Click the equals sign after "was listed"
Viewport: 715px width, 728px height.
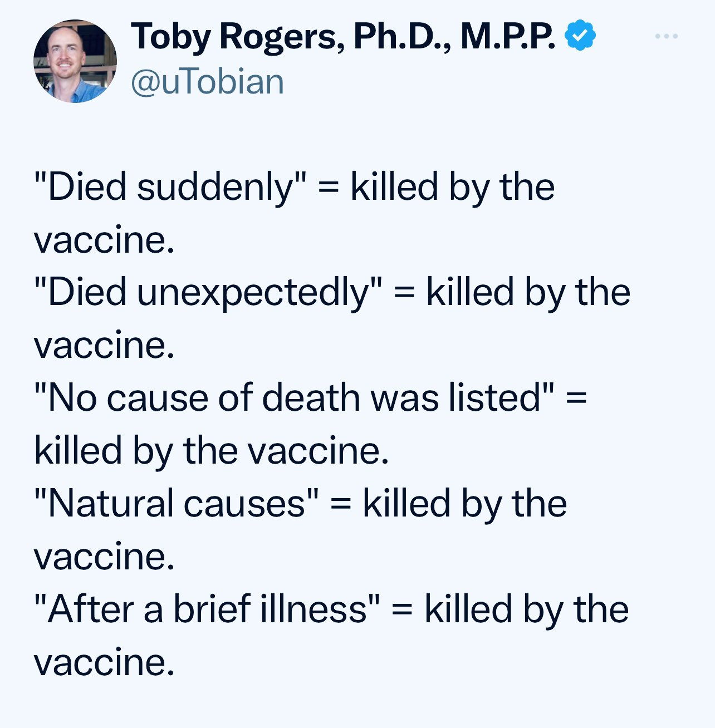(x=576, y=399)
